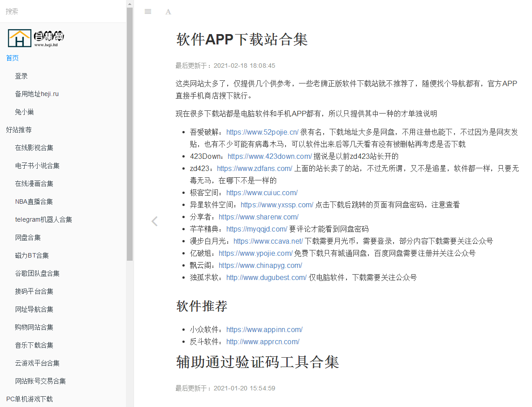Open the 登录 sidebar entry
The image size is (532, 407).
[21, 76]
